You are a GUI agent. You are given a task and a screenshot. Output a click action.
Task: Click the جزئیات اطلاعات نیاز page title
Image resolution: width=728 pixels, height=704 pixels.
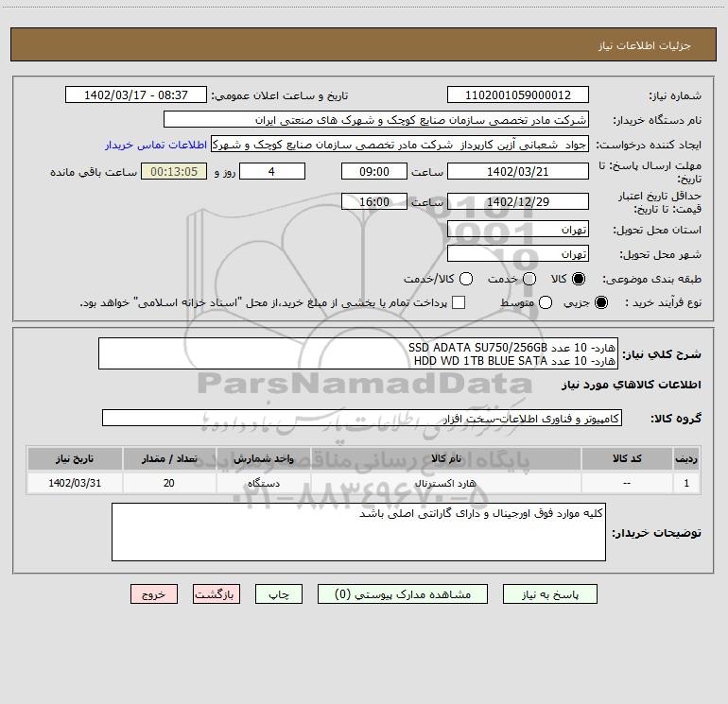point(645,45)
